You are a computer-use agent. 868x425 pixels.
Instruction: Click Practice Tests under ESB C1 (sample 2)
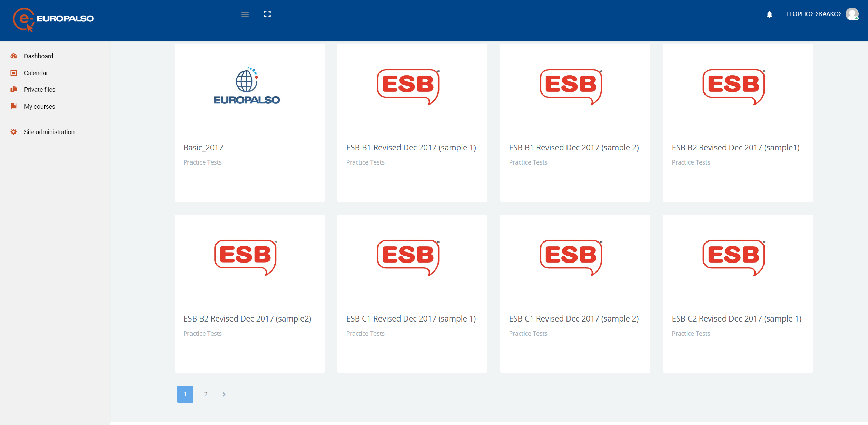pos(528,334)
